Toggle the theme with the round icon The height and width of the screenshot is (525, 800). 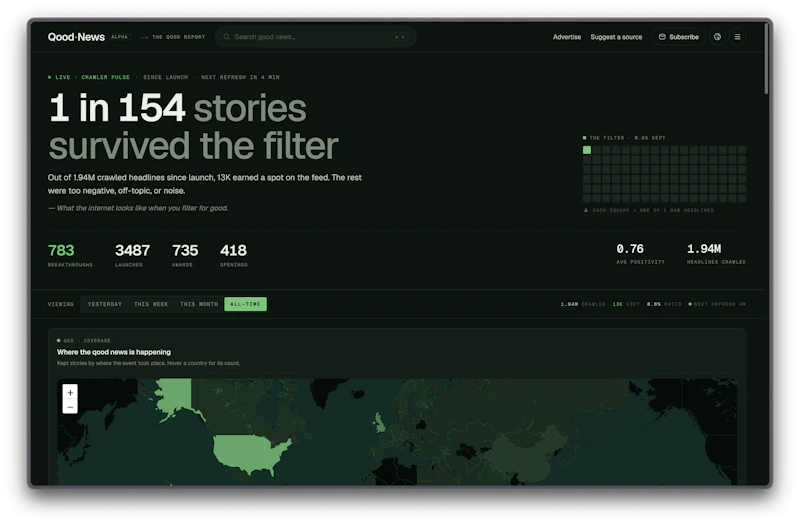(717, 37)
